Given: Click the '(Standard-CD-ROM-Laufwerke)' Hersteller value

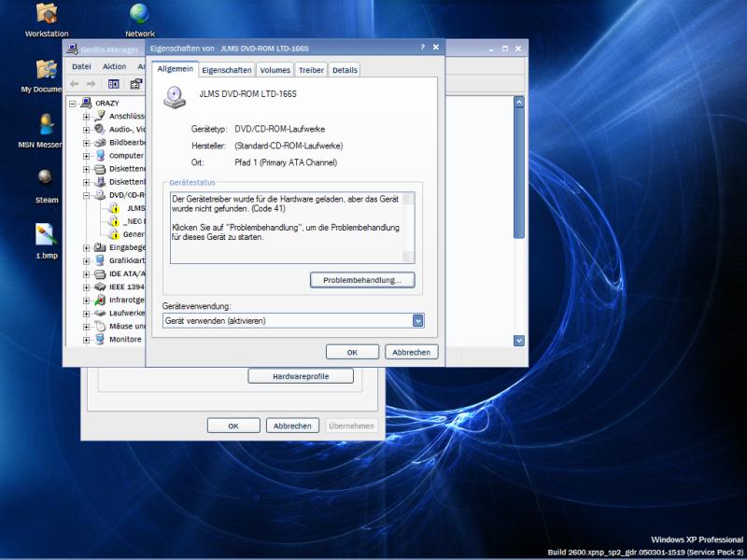Looking at the screenshot, I should (289, 146).
